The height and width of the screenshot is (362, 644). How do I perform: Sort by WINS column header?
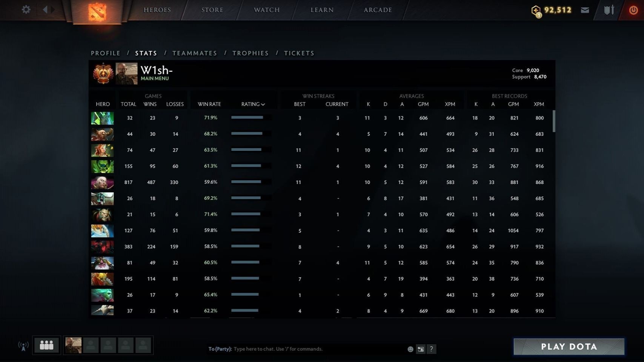(150, 104)
